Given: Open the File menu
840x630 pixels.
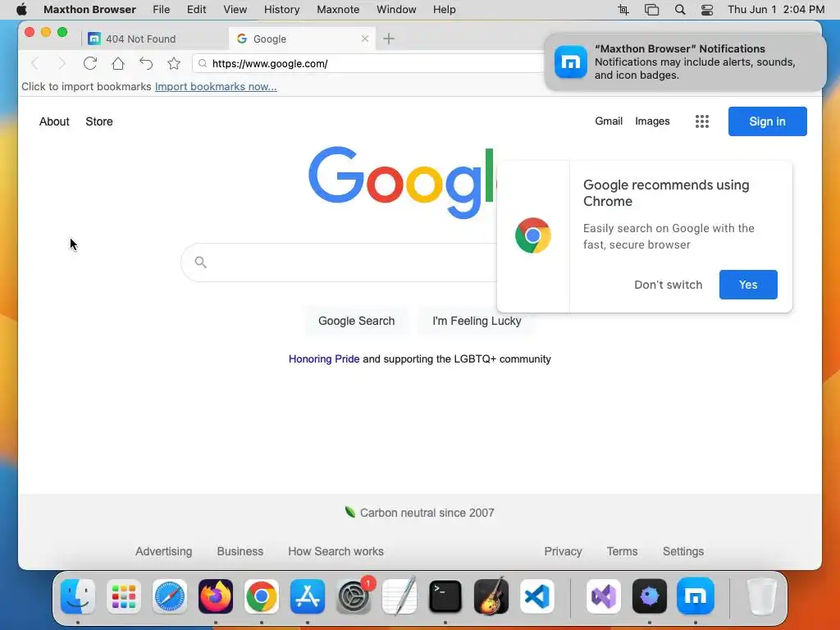Looking at the screenshot, I should pos(162,9).
